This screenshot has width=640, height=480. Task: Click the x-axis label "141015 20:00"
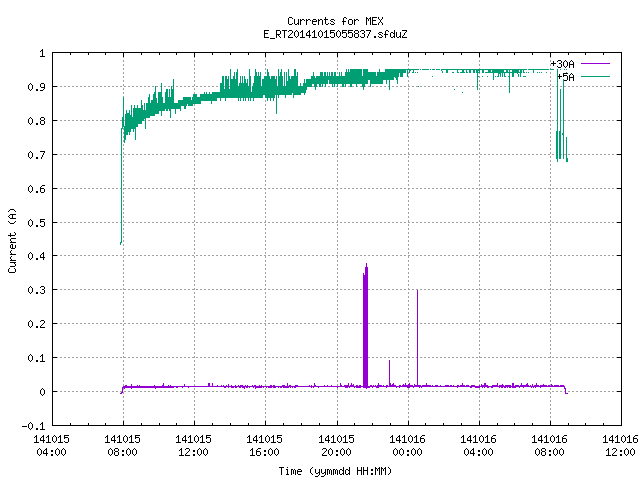[336, 445]
